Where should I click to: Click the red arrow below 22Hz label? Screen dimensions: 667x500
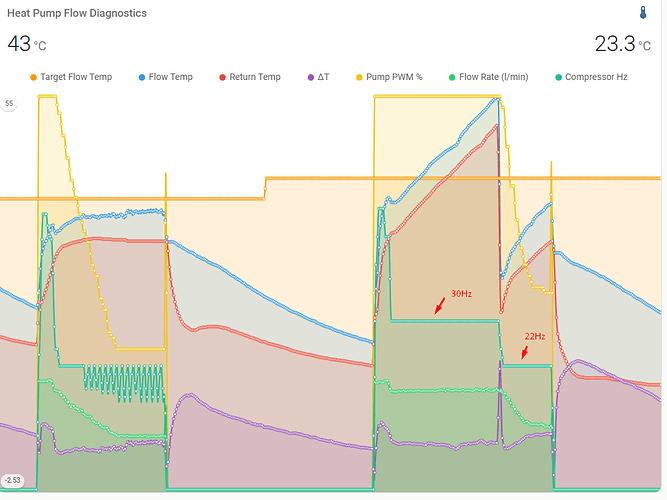[x=524, y=352]
